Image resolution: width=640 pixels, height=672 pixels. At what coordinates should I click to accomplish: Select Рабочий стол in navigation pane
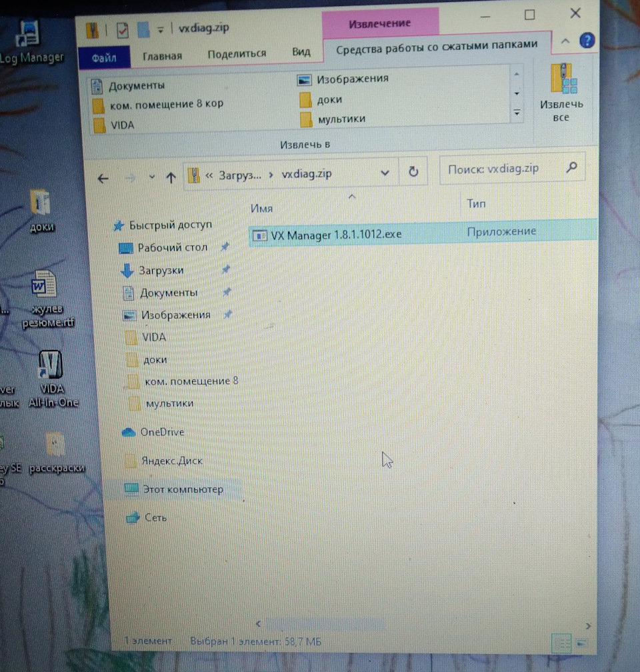pyautogui.click(x=164, y=248)
